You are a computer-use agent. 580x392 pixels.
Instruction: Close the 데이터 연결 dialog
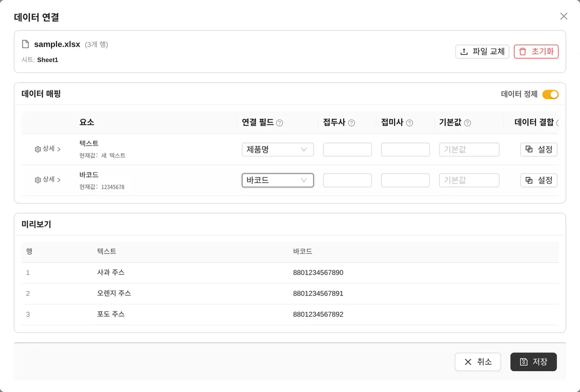(564, 16)
